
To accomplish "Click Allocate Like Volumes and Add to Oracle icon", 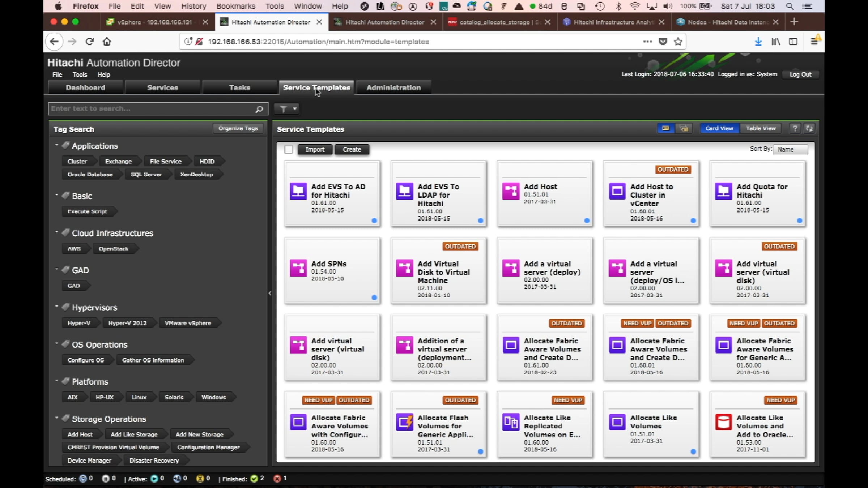I will 723,422.
